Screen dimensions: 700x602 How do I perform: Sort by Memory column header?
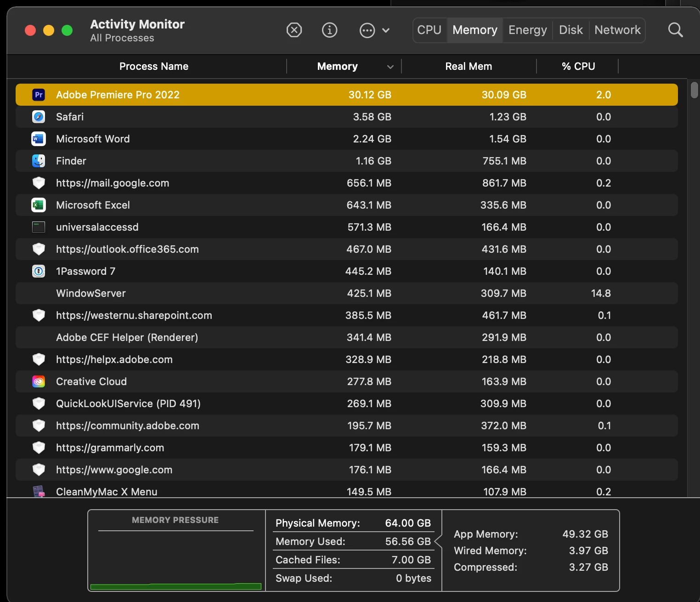(338, 66)
